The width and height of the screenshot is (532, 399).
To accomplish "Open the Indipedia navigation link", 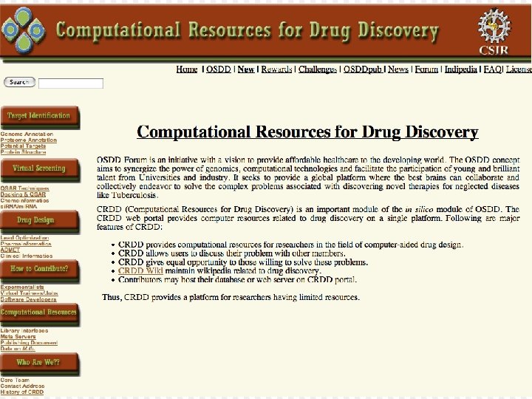I will pyautogui.click(x=460, y=69).
